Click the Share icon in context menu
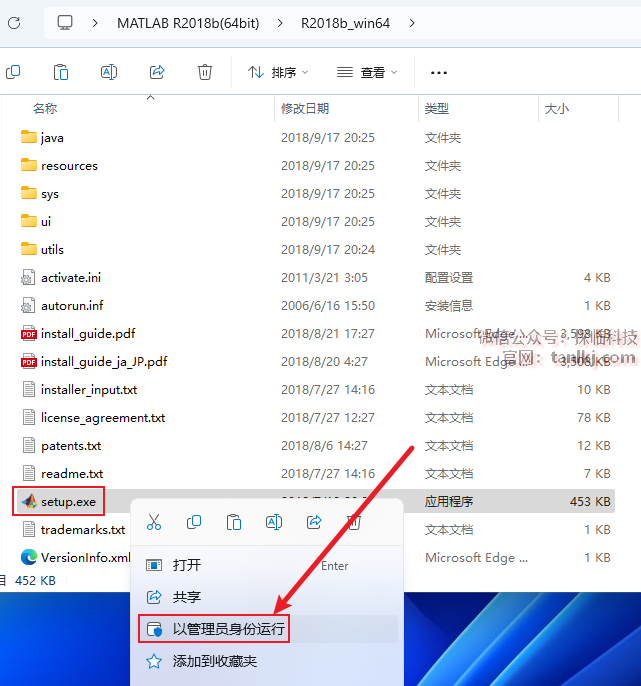 pos(314,522)
